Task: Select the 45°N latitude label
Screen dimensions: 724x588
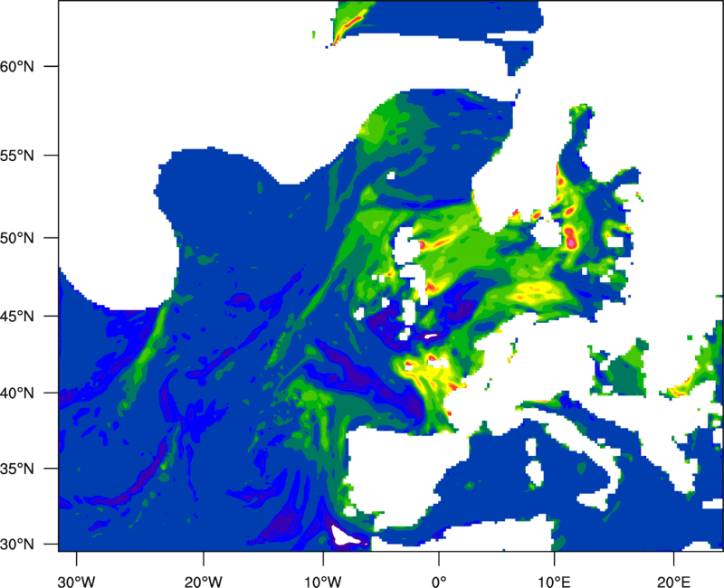Action: click(17, 317)
